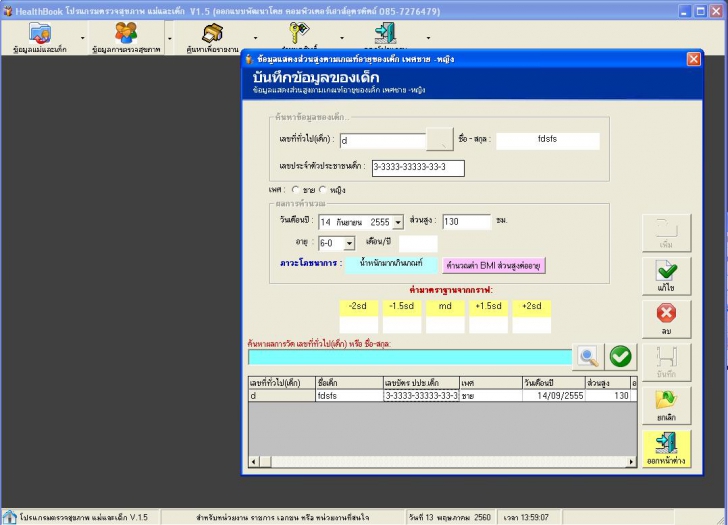Click the edit (แก้ไข) checkmark button
Screen dimensions: 728x525
666,275
